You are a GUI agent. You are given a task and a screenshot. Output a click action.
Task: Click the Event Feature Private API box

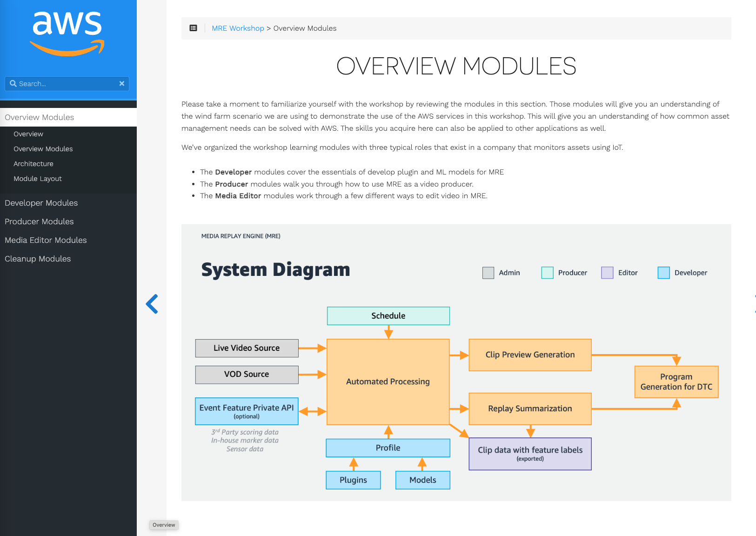pos(247,411)
